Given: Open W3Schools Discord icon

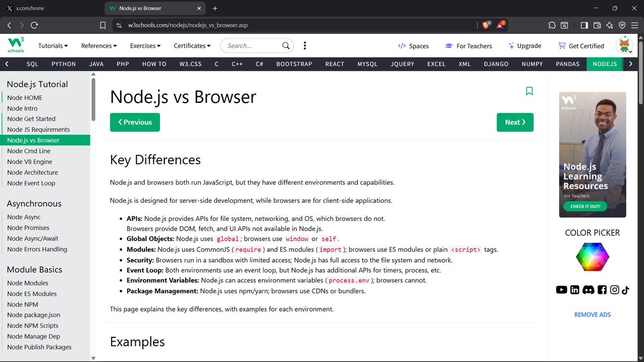Looking at the screenshot, I should tap(588, 290).
